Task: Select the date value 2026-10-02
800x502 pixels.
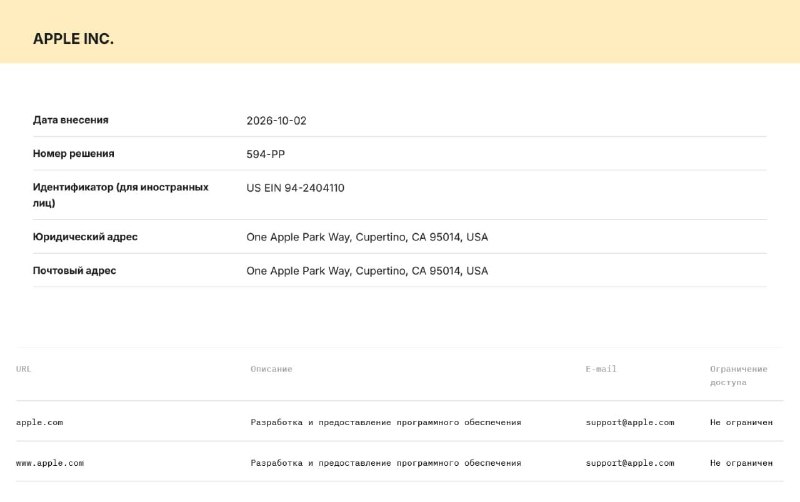Action: pos(277,121)
